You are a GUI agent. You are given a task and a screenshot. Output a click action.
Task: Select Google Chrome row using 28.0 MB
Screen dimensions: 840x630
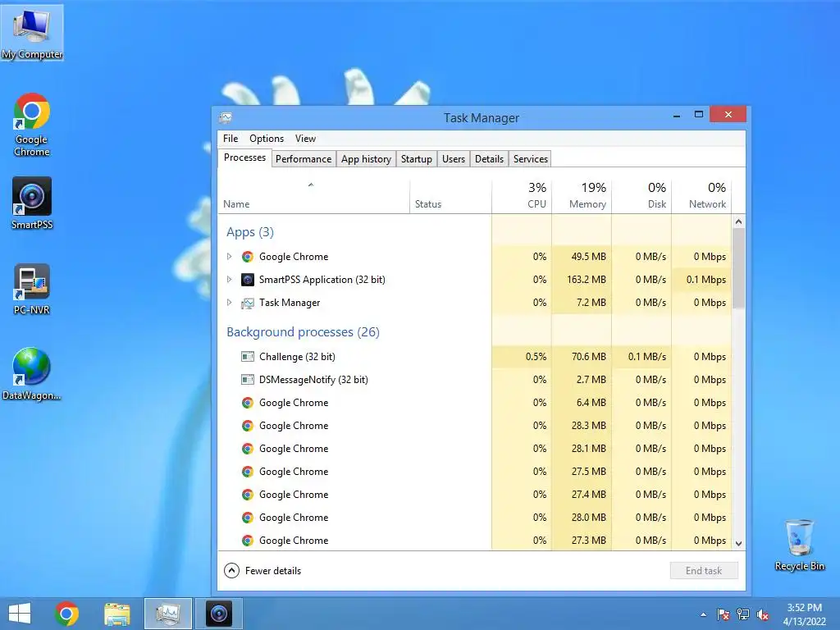[475, 518]
